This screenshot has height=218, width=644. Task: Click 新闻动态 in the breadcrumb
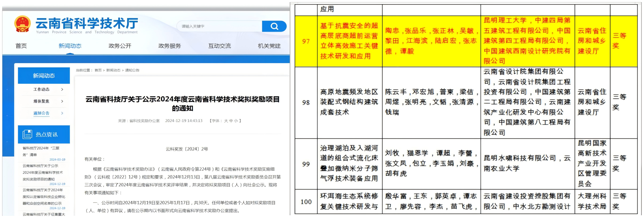tap(113, 70)
